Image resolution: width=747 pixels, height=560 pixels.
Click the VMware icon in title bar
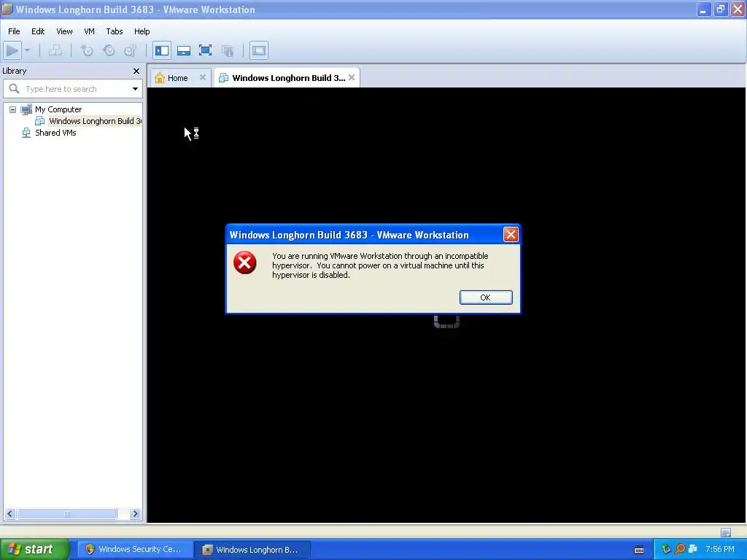point(7,9)
